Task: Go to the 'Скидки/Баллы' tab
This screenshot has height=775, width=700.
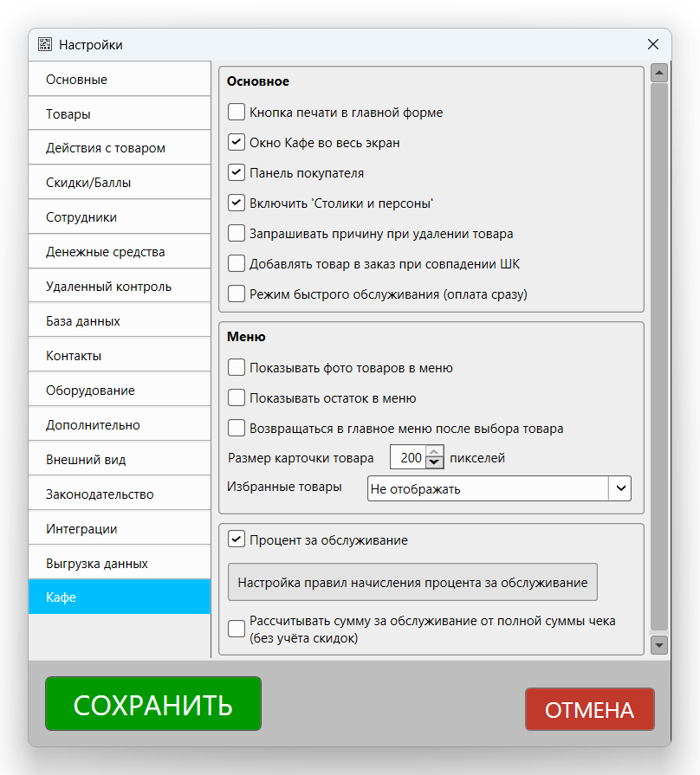Action: [120, 183]
